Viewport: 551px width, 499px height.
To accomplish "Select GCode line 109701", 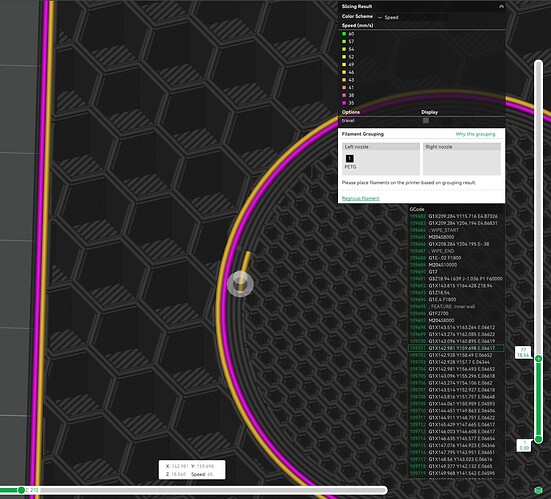I will [456, 348].
